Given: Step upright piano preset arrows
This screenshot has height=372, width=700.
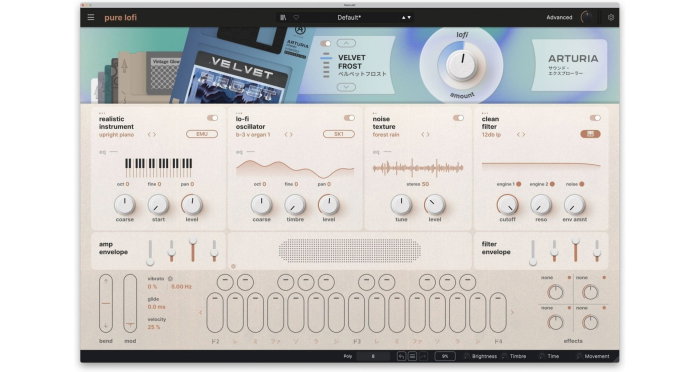Looking at the screenshot, I should pos(152,134).
